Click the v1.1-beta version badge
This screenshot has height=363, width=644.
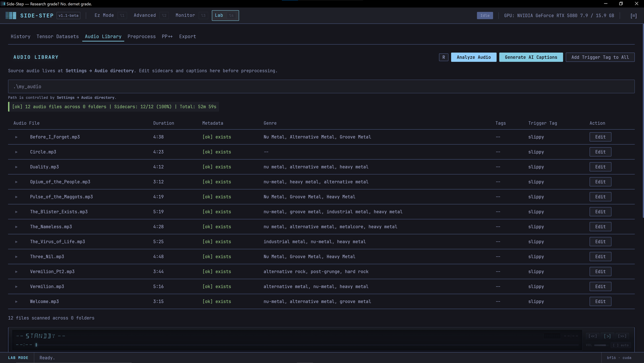coord(68,15)
